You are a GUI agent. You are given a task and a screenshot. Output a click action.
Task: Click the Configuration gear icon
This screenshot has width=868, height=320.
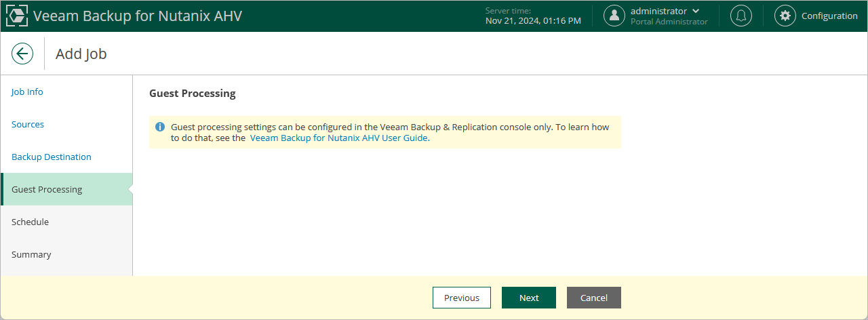[x=785, y=16]
